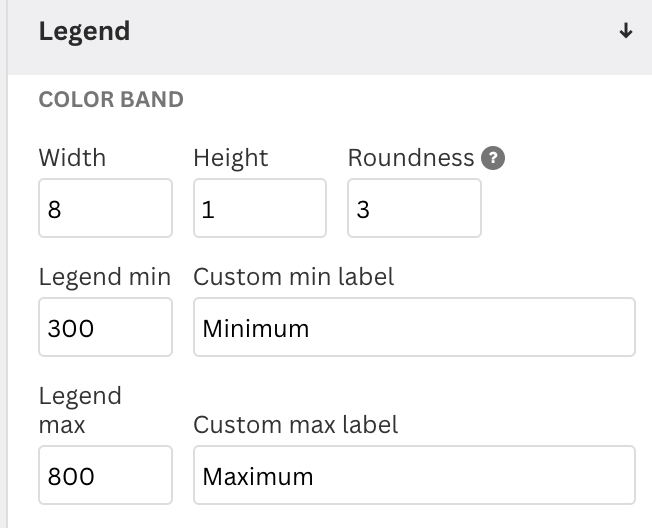Click the Legend min label text
Viewport: 652px width, 528px height.
105,277
